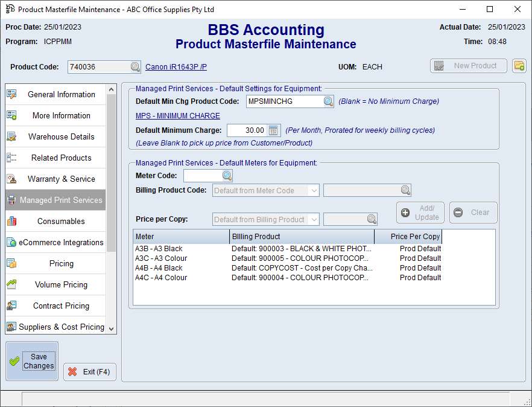Follow the MPS - MINIMUM CHARGE link

[177, 116]
